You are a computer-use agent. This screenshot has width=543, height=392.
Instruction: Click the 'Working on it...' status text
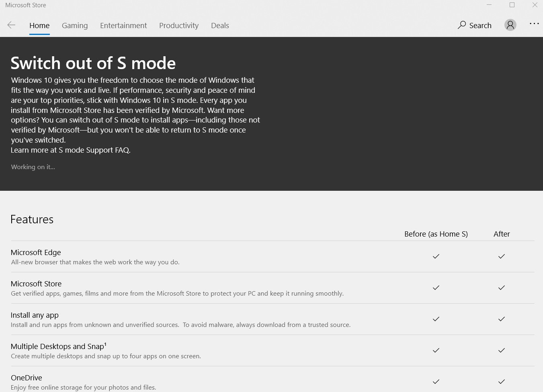33,167
